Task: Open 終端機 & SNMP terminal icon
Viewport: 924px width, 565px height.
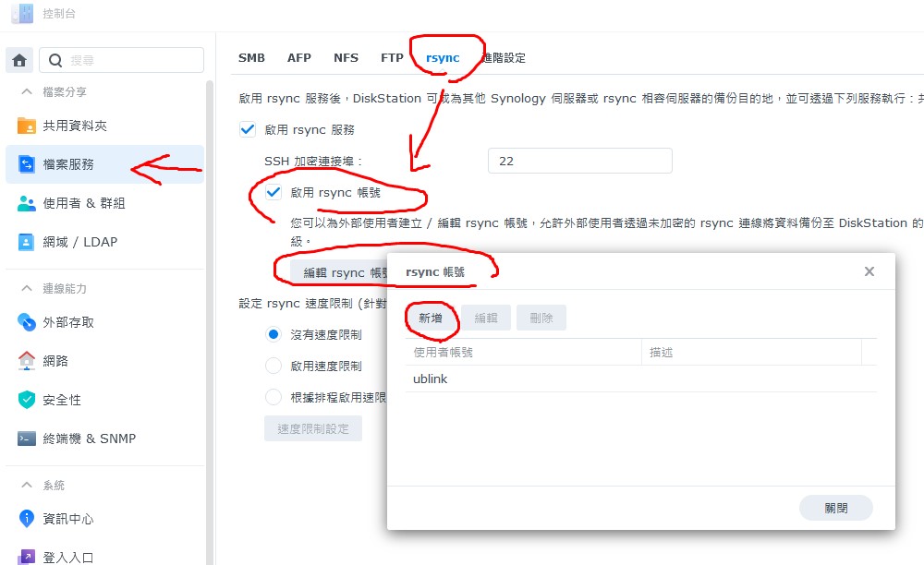Action: [27, 439]
